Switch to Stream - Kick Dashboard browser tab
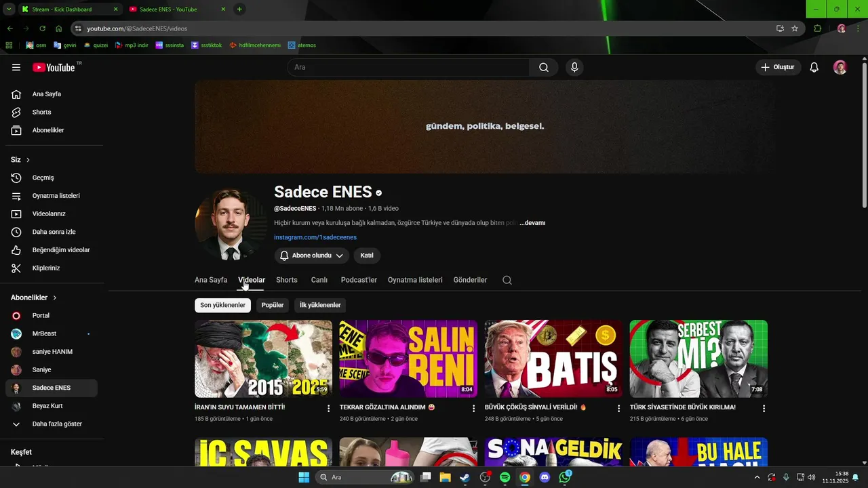Image resolution: width=868 pixels, height=488 pixels. click(69, 9)
